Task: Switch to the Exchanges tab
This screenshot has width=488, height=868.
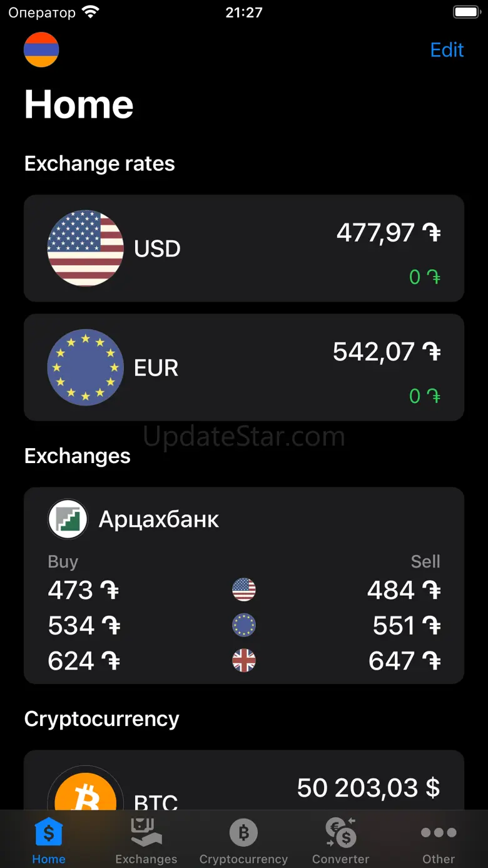Action: pyautogui.click(x=146, y=841)
